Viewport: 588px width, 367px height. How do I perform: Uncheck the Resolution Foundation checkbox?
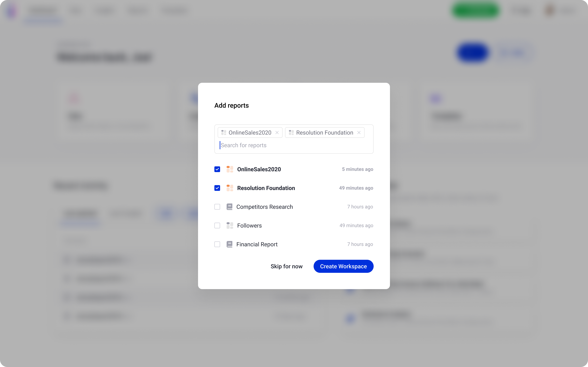[217, 188]
